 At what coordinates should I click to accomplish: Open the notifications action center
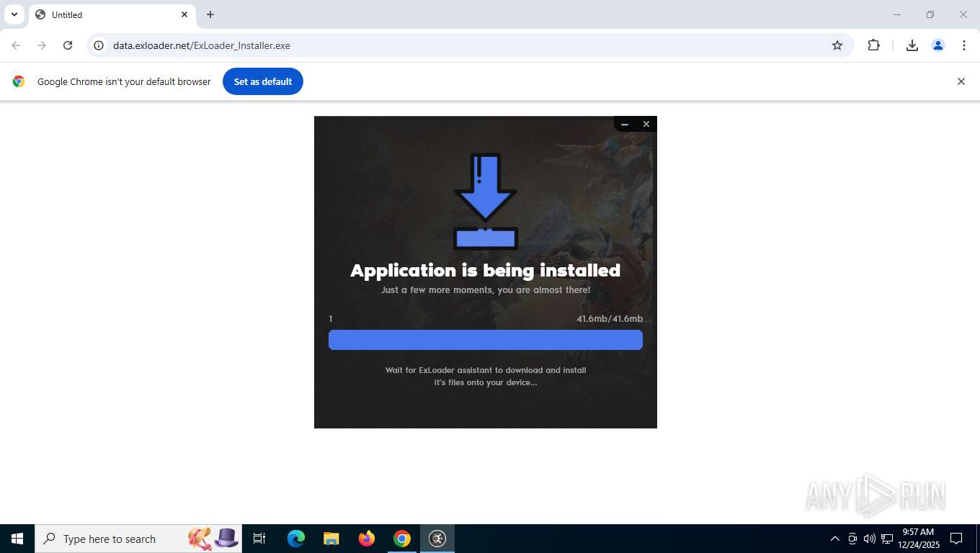[956, 539]
